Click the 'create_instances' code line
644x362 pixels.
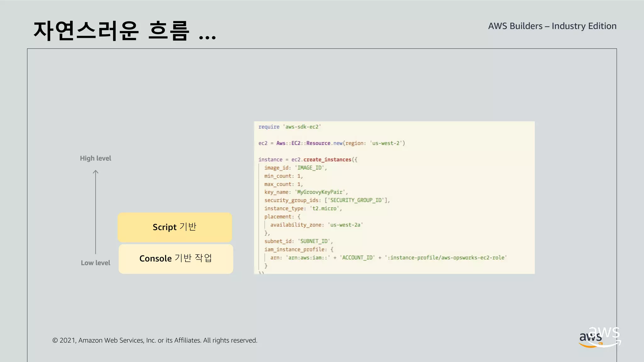tap(308, 160)
